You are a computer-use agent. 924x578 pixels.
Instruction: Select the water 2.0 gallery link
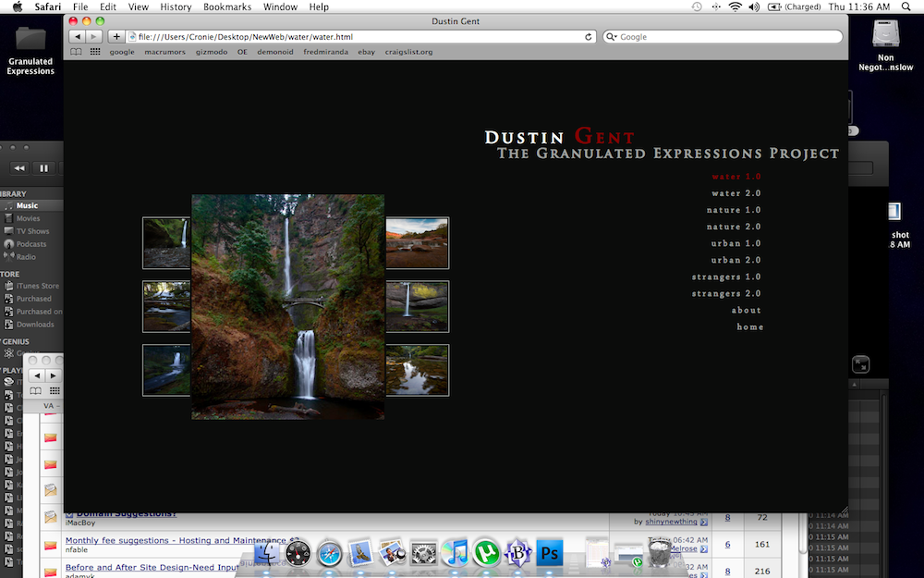(736, 193)
